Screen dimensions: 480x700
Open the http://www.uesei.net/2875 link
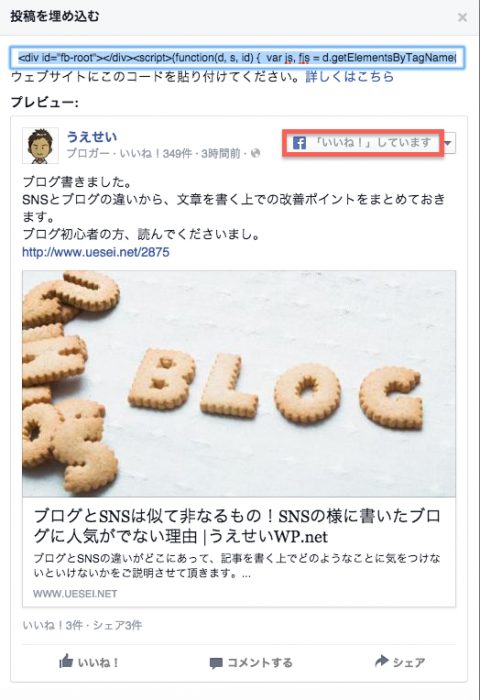(96, 252)
